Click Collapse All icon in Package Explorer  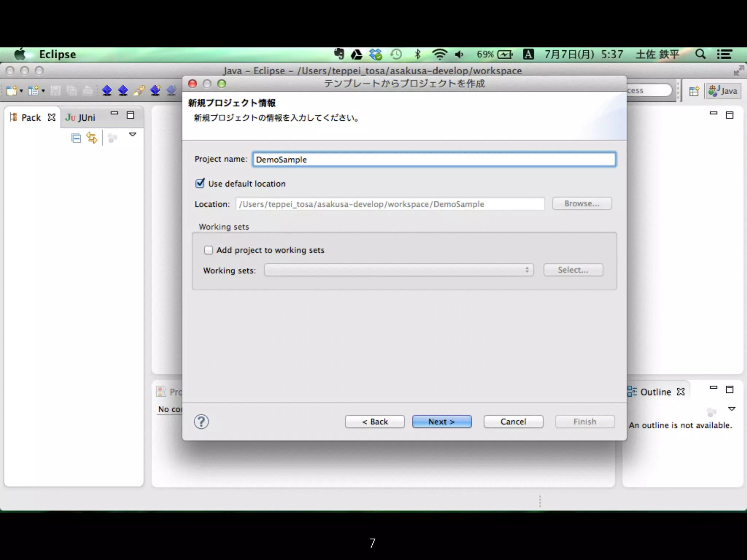[x=76, y=138]
